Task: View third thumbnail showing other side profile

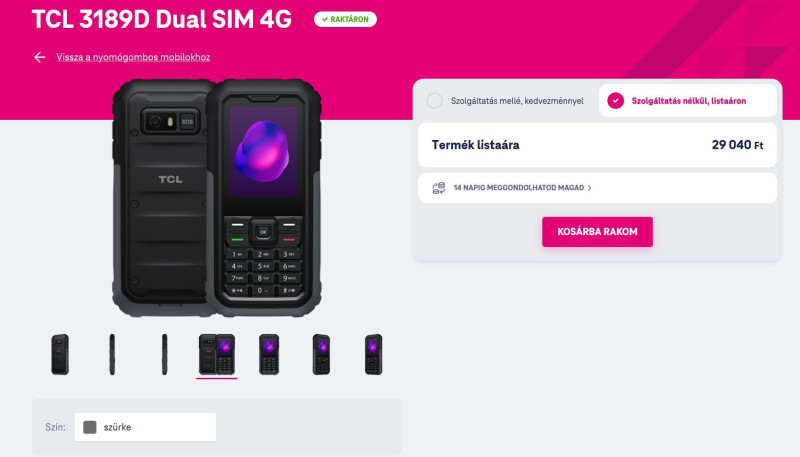Action: [x=164, y=354]
